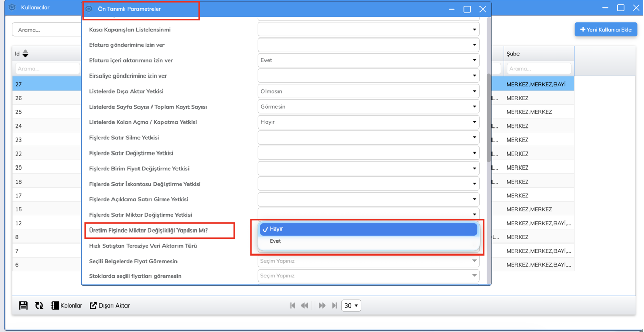Viewport: 644px width, 332px height.
Task: Open Listelerde Dışa Aktar Yetkisi dropdown
Action: tap(368, 91)
